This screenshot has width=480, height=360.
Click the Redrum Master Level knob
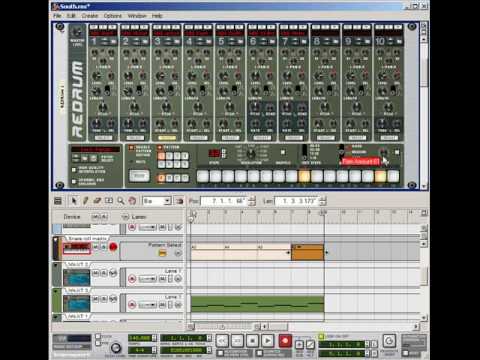click(x=77, y=32)
